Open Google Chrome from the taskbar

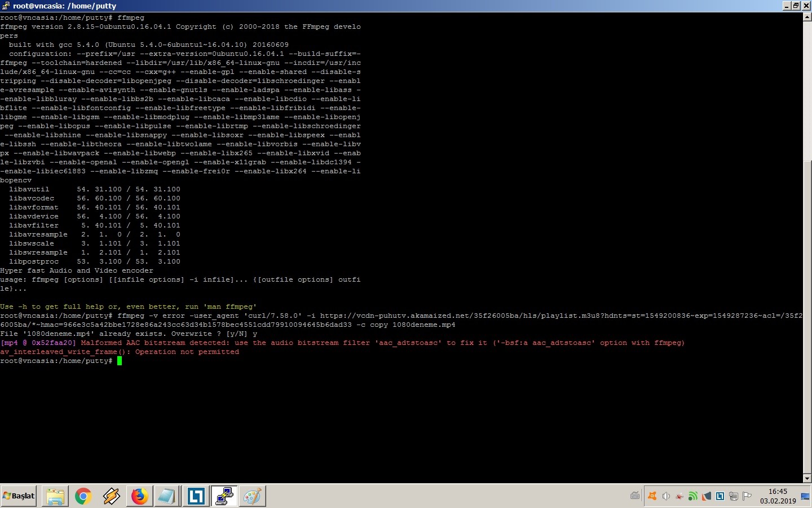pyautogui.click(x=83, y=496)
